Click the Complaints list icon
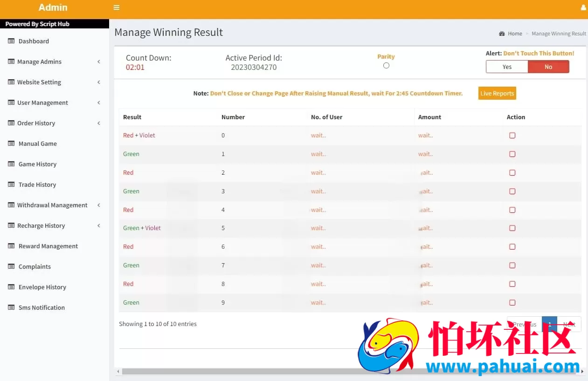588x381 pixels. click(11, 266)
